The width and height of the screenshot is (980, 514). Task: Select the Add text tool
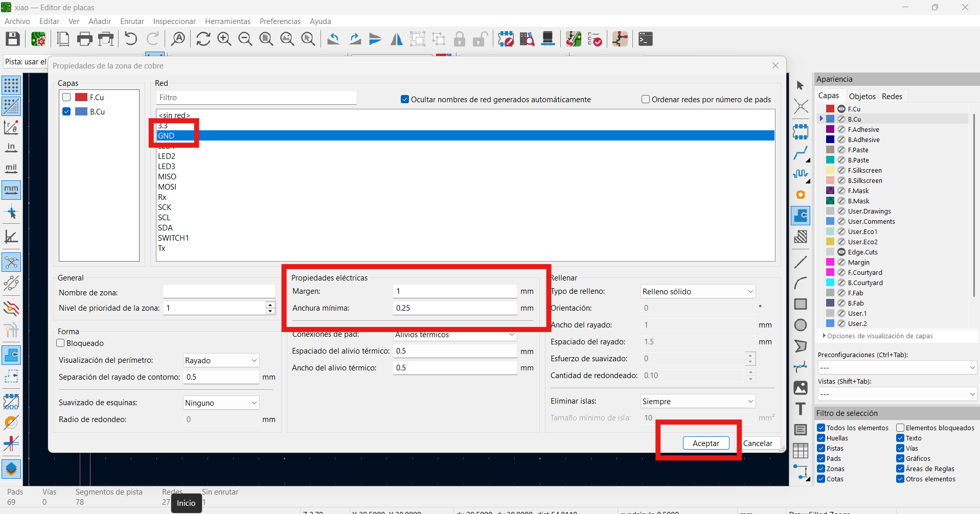click(x=801, y=409)
